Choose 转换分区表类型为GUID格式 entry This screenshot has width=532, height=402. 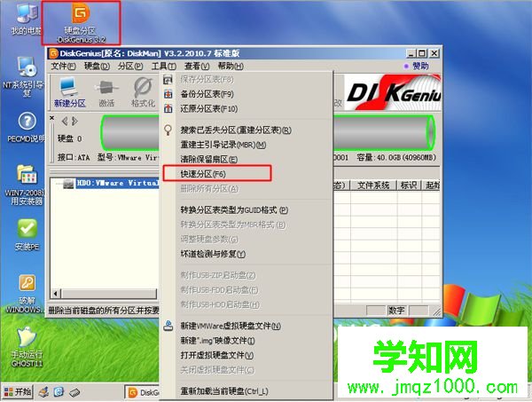pyautogui.click(x=247, y=210)
